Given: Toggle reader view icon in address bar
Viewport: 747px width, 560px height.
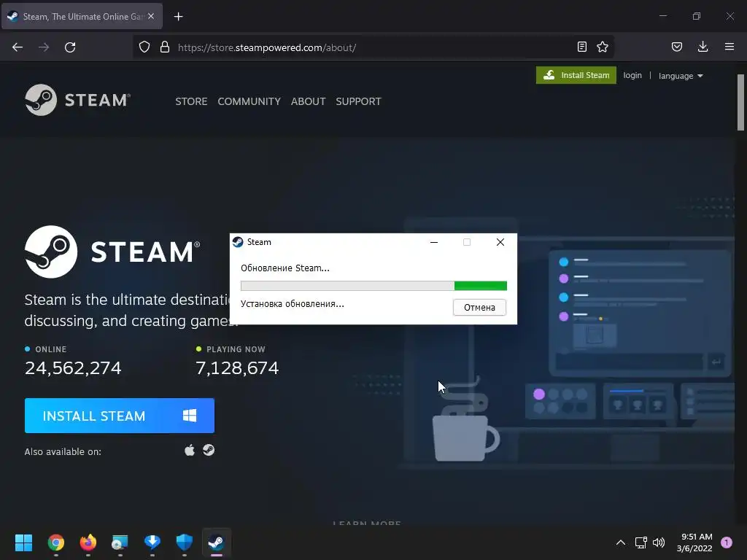Looking at the screenshot, I should point(581,47).
